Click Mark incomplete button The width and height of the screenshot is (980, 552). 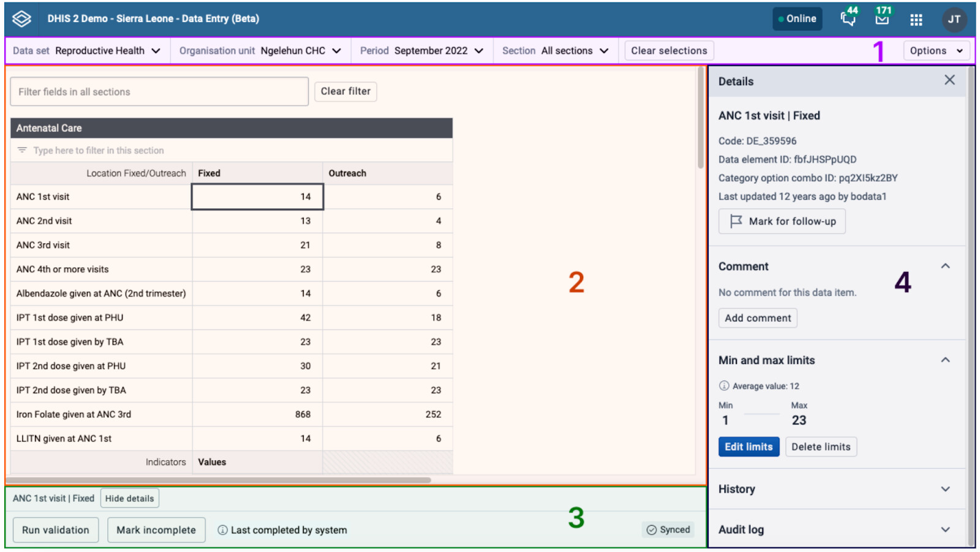tap(156, 530)
